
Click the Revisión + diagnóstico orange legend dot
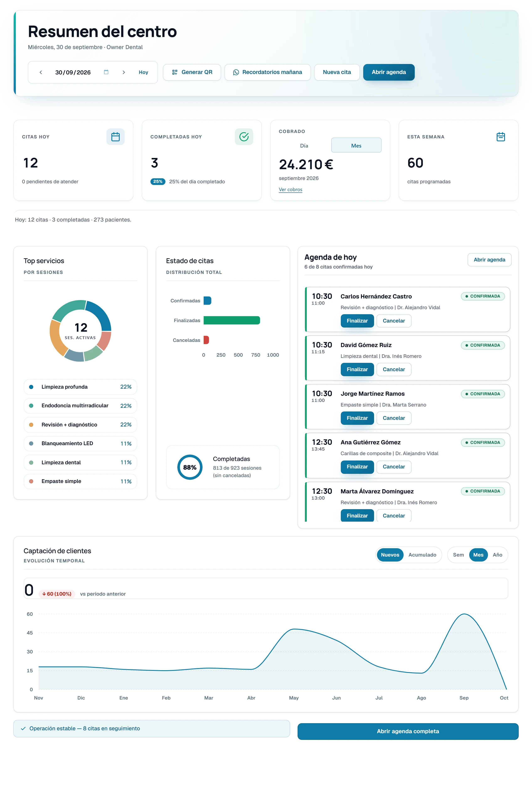click(x=31, y=425)
